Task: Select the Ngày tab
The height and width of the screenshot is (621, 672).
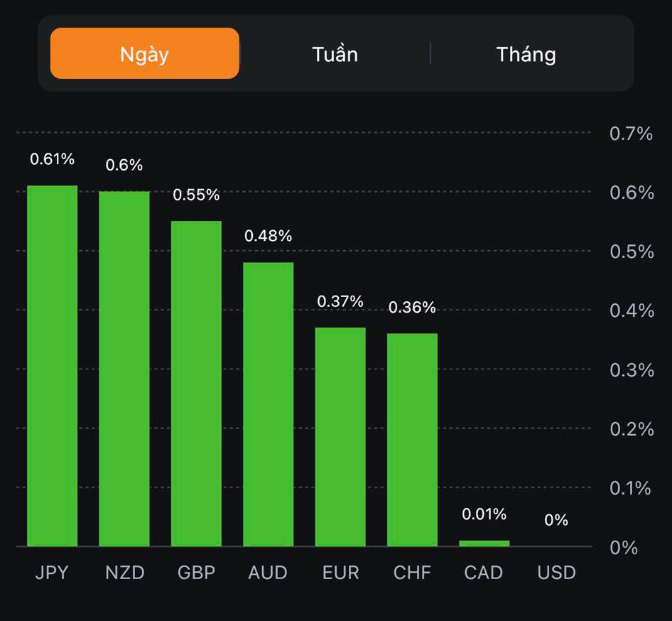Action: tap(145, 54)
